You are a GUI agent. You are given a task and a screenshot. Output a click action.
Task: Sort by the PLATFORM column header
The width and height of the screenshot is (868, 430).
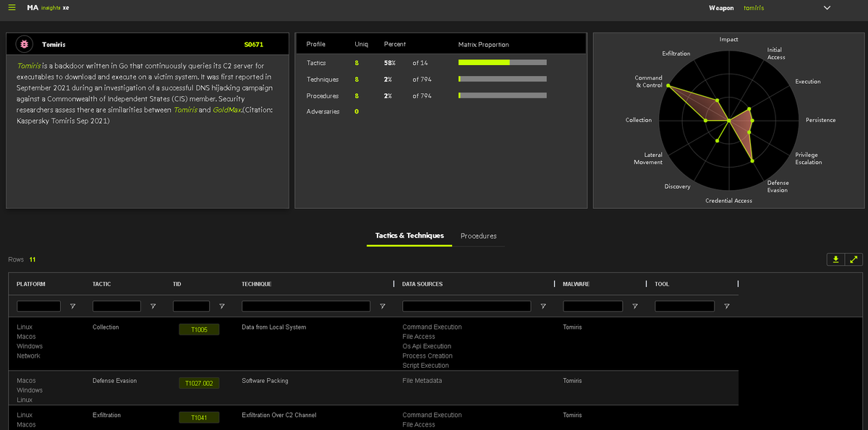[31, 284]
